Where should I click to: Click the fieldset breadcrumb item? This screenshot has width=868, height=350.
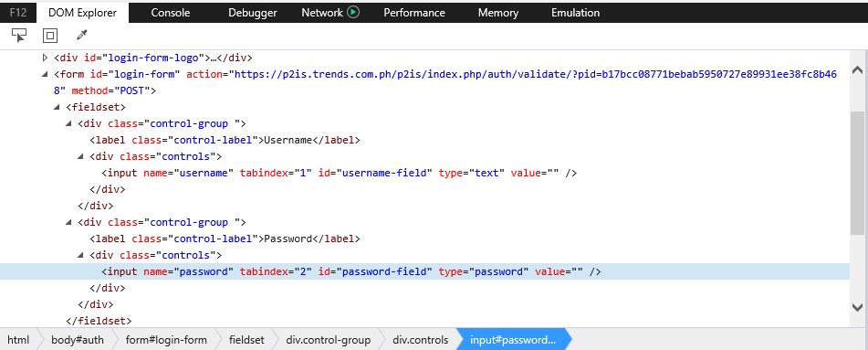coord(247,339)
